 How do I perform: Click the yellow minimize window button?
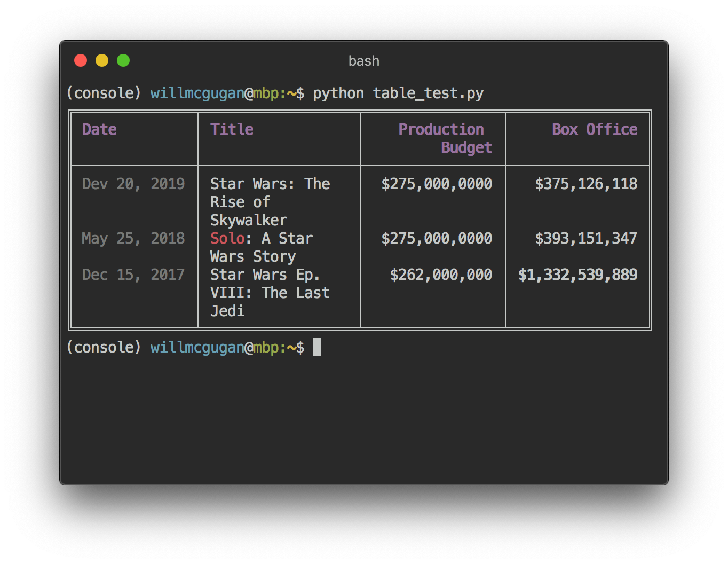[x=102, y=60]
